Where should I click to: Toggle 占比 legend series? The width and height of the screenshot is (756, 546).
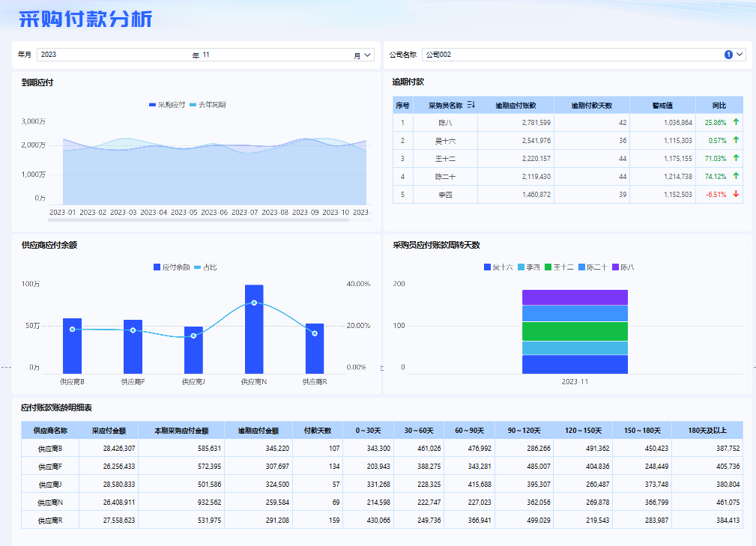pos(205,267)
